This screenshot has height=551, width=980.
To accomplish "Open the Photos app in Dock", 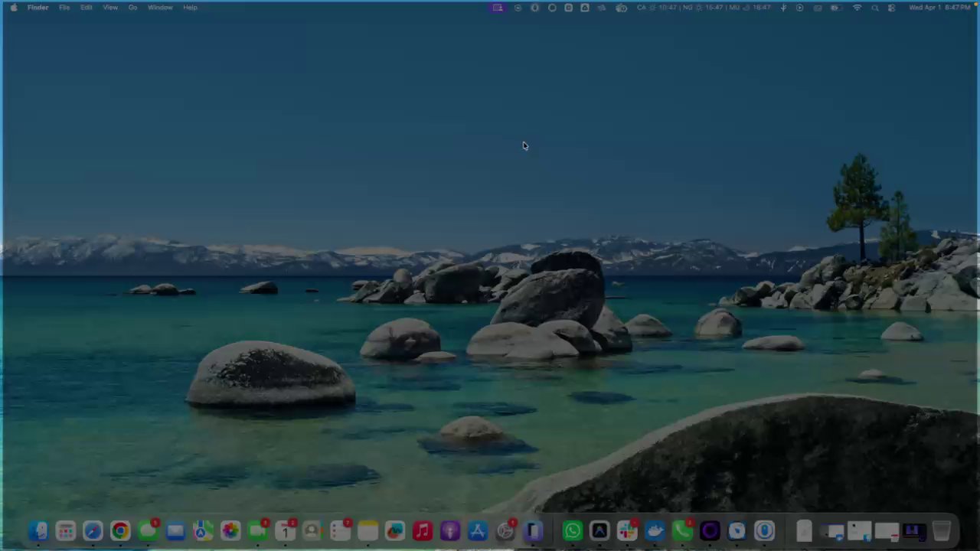I will pyautogui.click(x=230, y=531).
